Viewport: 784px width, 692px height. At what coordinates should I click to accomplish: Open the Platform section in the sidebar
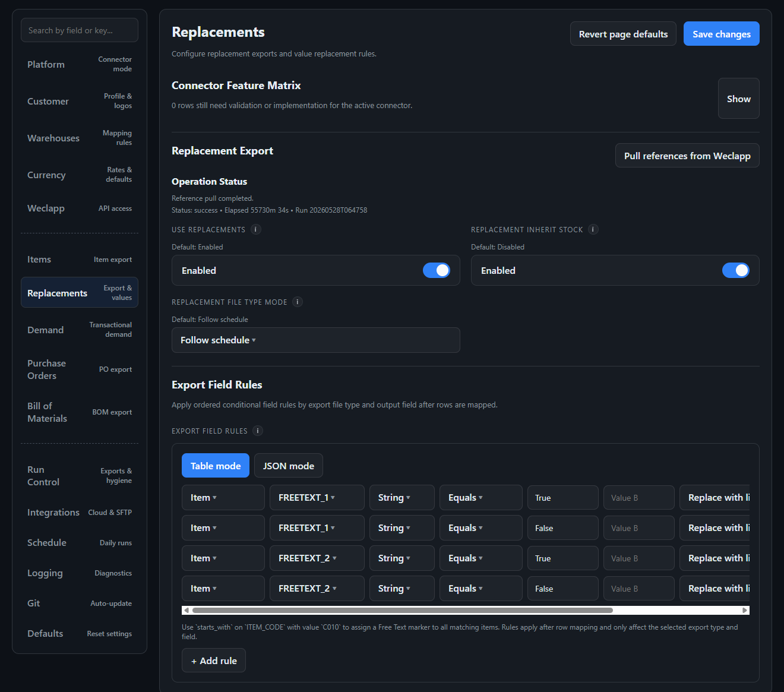(80, 64)
